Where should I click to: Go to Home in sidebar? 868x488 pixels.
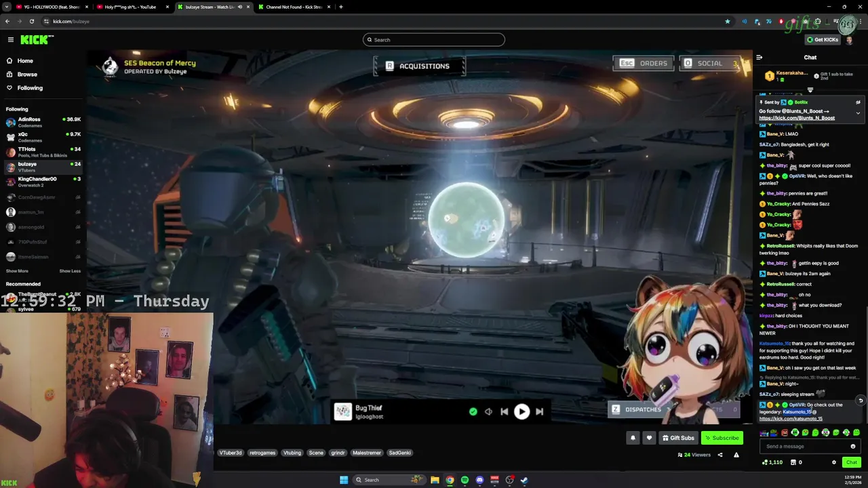(x=25, y=61)
